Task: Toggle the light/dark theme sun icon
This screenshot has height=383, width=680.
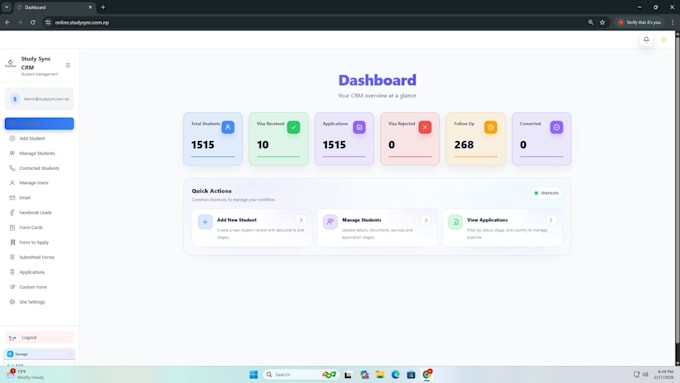Action: (664, 39)
